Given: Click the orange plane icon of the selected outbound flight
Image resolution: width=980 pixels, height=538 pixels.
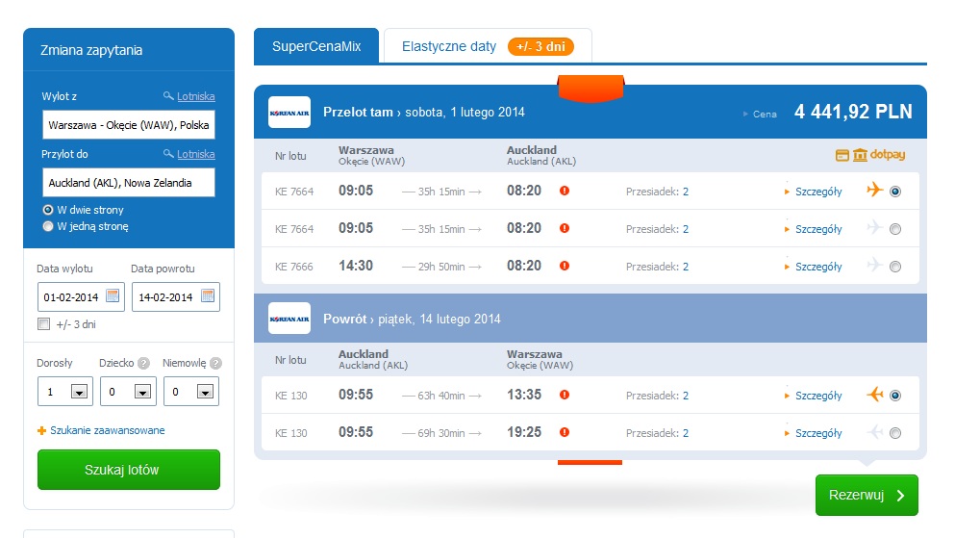Looking at the screenshot, I should pyautogui.click(x=875, y=189).
